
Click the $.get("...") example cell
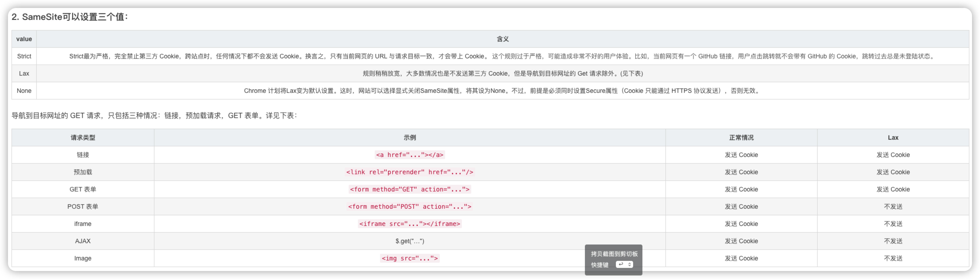pos(409,241)
